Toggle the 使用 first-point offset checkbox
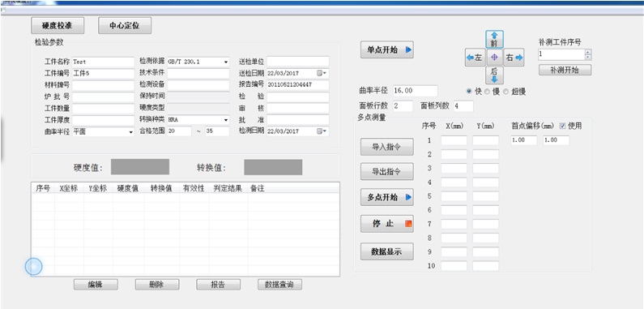 pos(563,126)
